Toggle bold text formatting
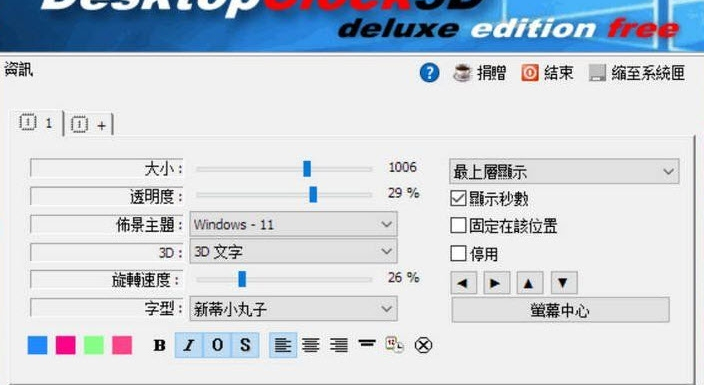Screen dimensions: 704x385 coord(159,345)
